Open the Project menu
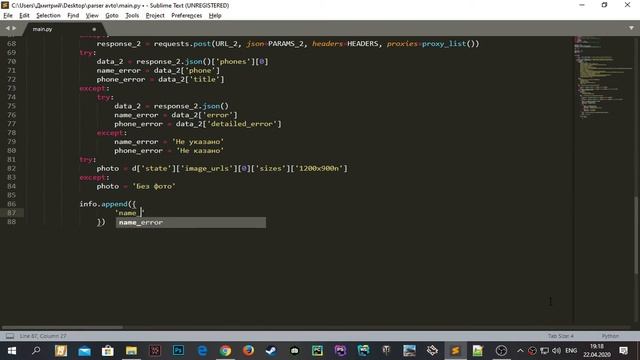 [x=155, y=16]
